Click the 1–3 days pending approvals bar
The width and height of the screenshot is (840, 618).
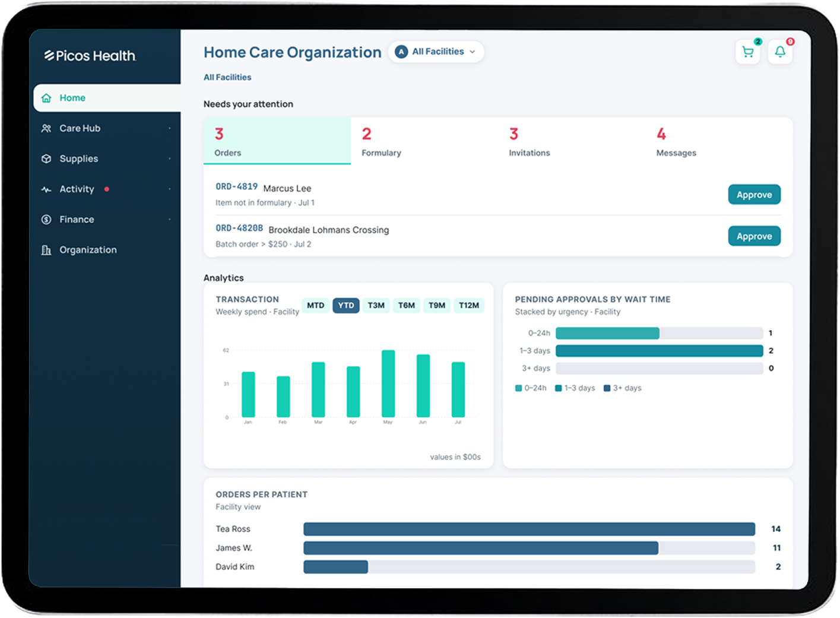coord(660,351)
